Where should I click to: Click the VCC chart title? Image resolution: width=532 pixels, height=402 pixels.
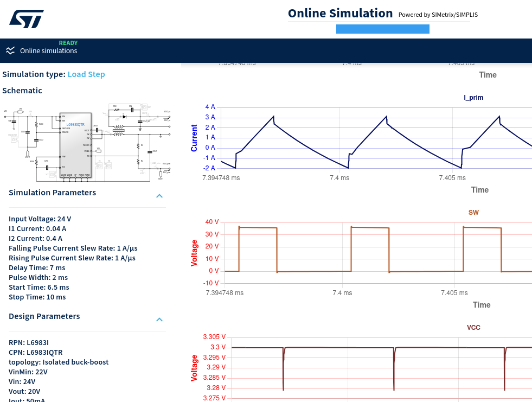473,328
